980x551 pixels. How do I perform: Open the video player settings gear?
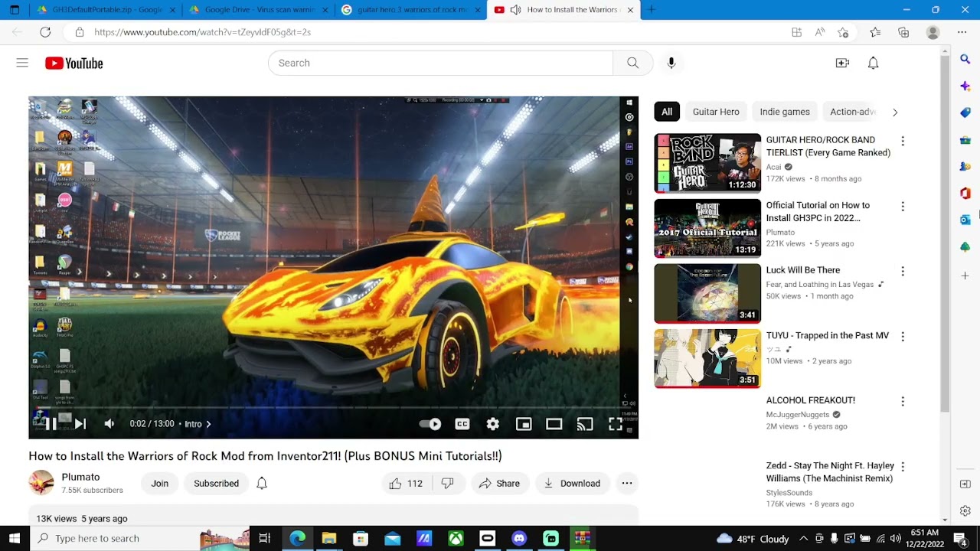tap(493, 424)
